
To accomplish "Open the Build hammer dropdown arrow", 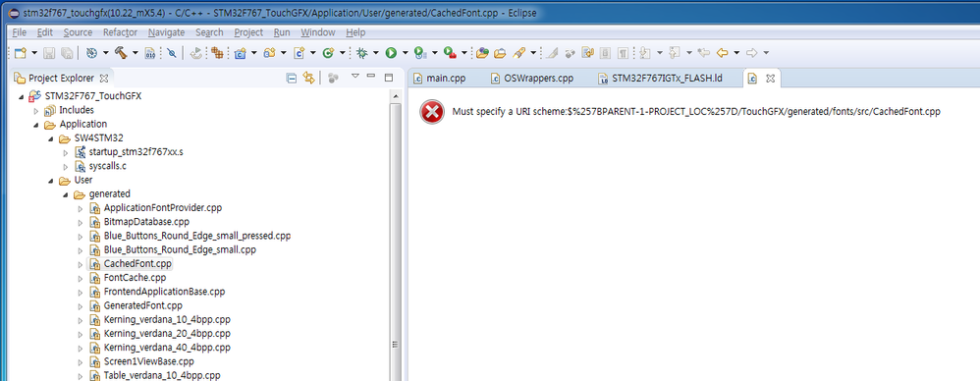I will pos(135,53).
